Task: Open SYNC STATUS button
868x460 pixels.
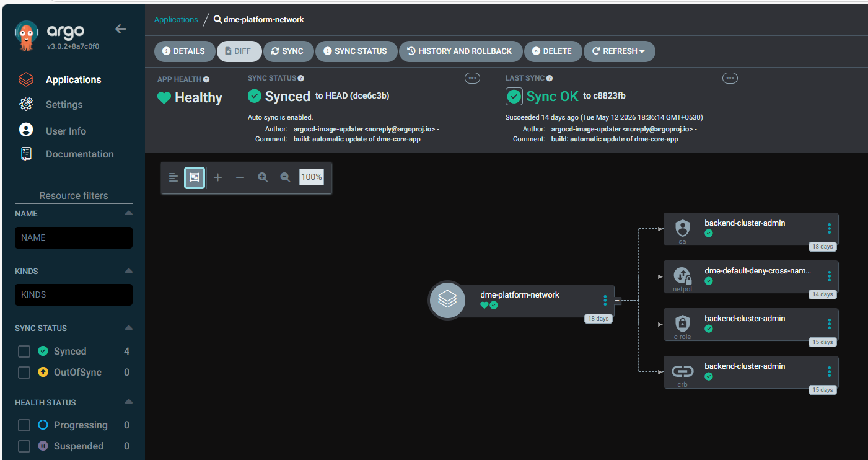Action: click(x=356, y=51)
